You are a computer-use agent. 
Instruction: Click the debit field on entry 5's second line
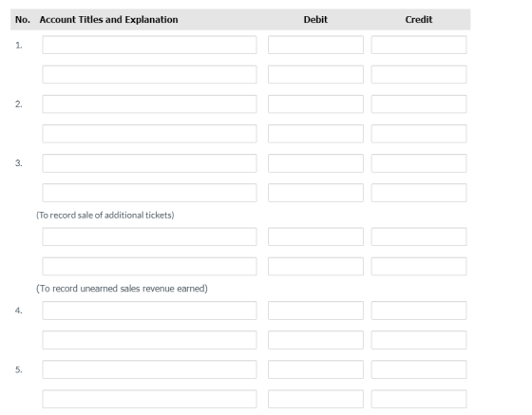click(x=315, y=399)
